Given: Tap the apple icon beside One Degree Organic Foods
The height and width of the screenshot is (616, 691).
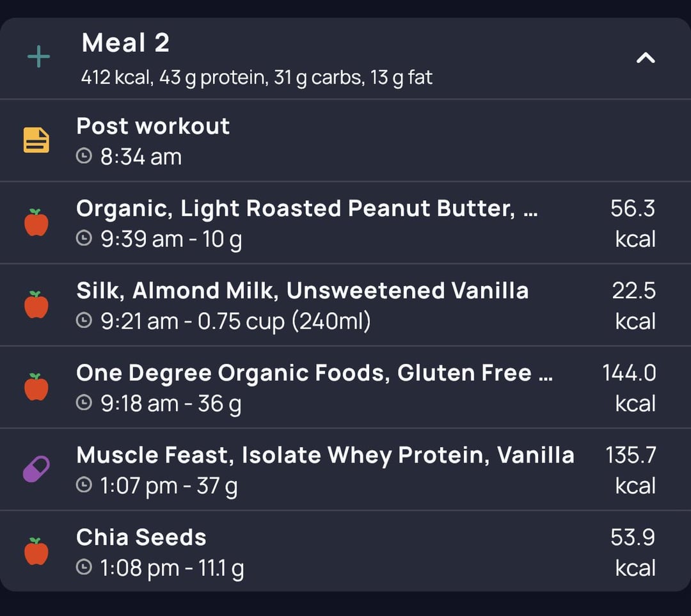Looking at the screenshot, I should [36, 387].
